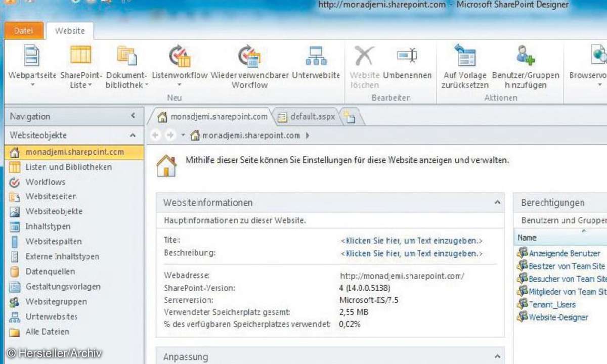Open the SharePoint-Liste dropdown arrow
Image resolution: width=607 pixels, height=364 pixels.
coord(91,85)
